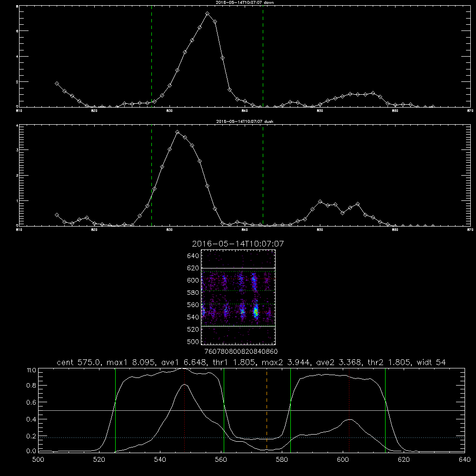Click the colored spectral image thumbnail
This screenshot has height=476, width=476.
coord(238,297)
